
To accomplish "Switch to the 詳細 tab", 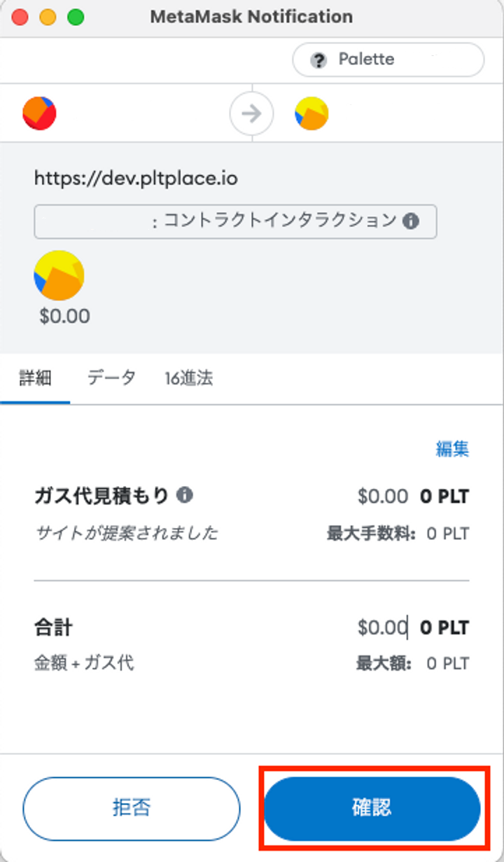I will click(x=35, y=378).
